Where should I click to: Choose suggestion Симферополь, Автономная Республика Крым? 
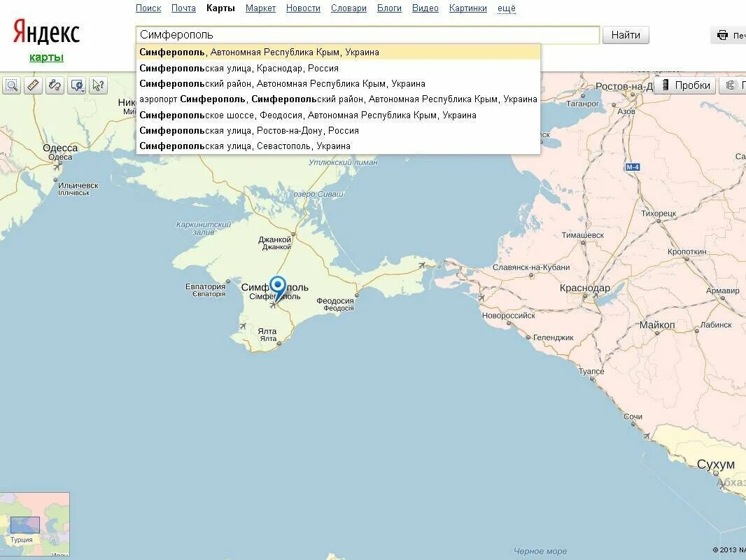coord(338,52)
